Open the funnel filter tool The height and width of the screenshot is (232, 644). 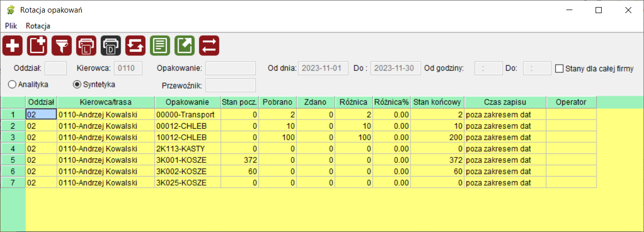click(x=62, y=46)
